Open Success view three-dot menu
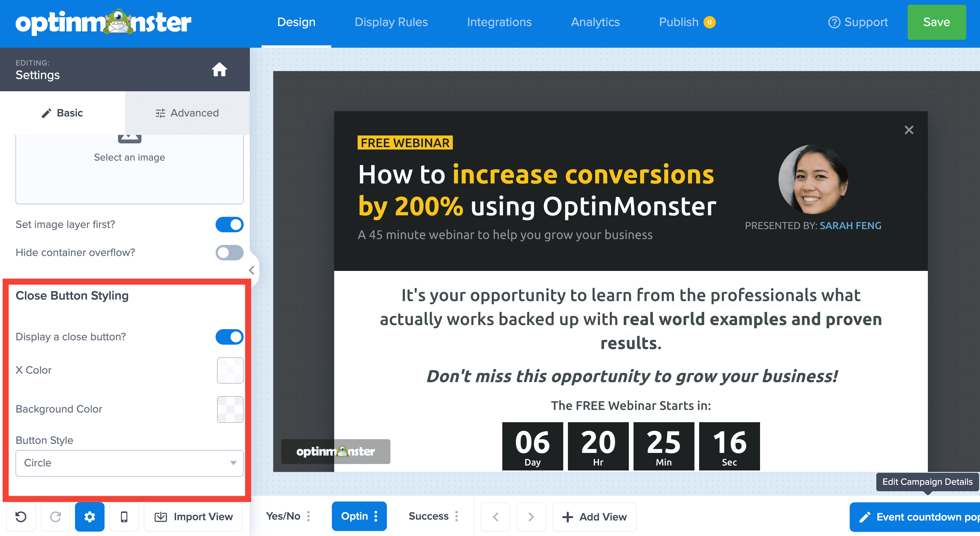The image size is (980, 536). [457, 516]
